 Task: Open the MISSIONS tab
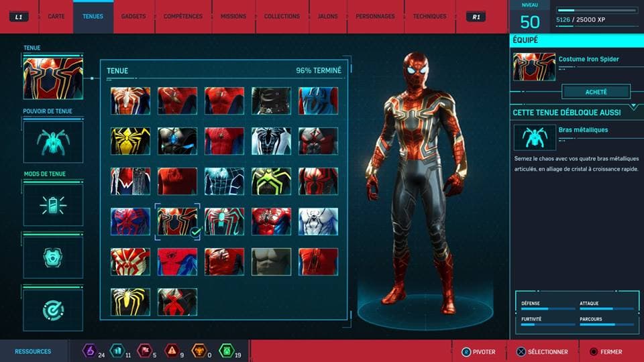[233, 16]
